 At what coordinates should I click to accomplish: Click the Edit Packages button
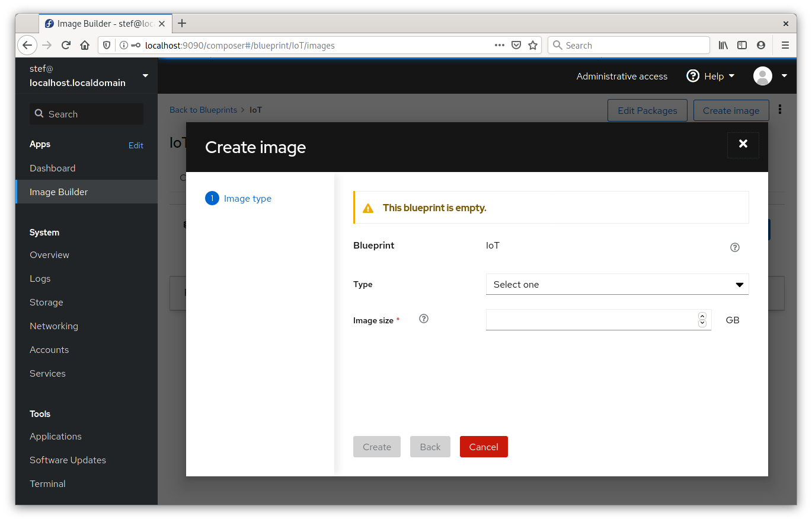click(x=647, y=110)
